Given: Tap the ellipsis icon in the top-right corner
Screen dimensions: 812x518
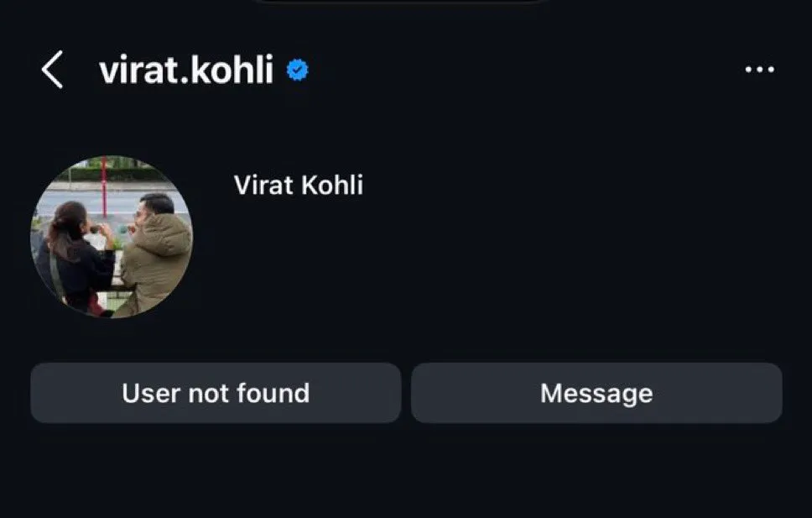Looking at the screenshot, I should [760, 69].
